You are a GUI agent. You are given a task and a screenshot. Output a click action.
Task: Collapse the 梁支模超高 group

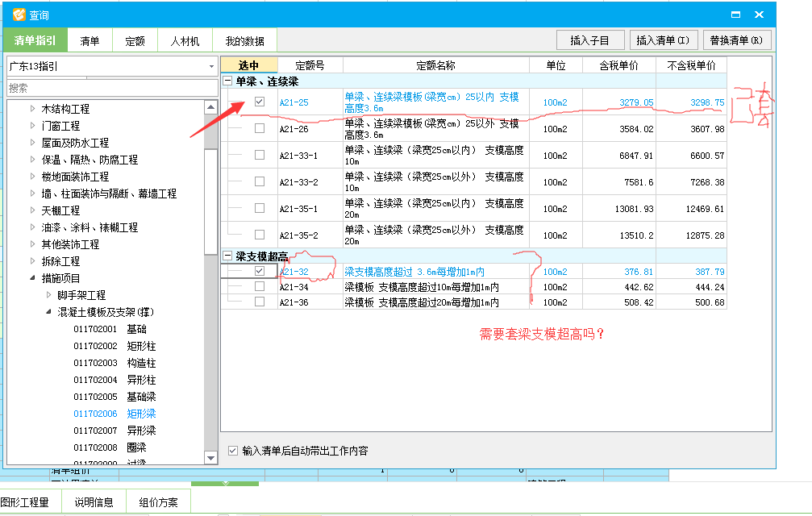pos(227,256)
